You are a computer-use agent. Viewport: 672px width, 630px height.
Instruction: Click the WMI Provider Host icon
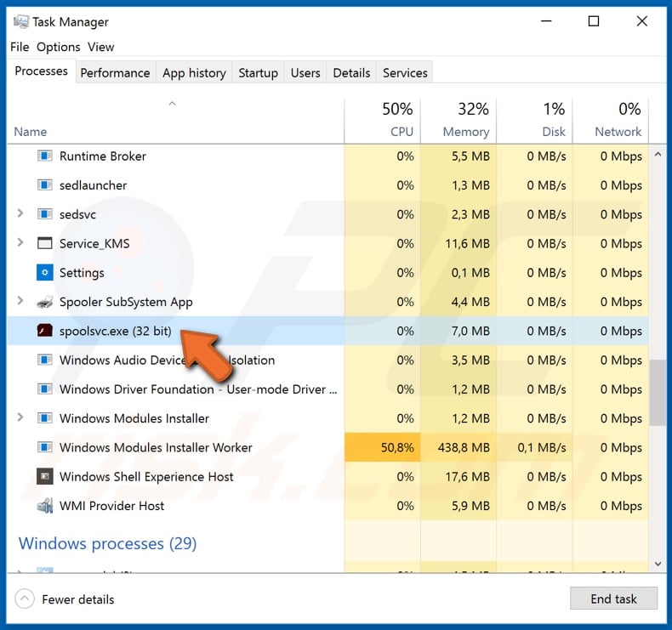click(44, 506)
